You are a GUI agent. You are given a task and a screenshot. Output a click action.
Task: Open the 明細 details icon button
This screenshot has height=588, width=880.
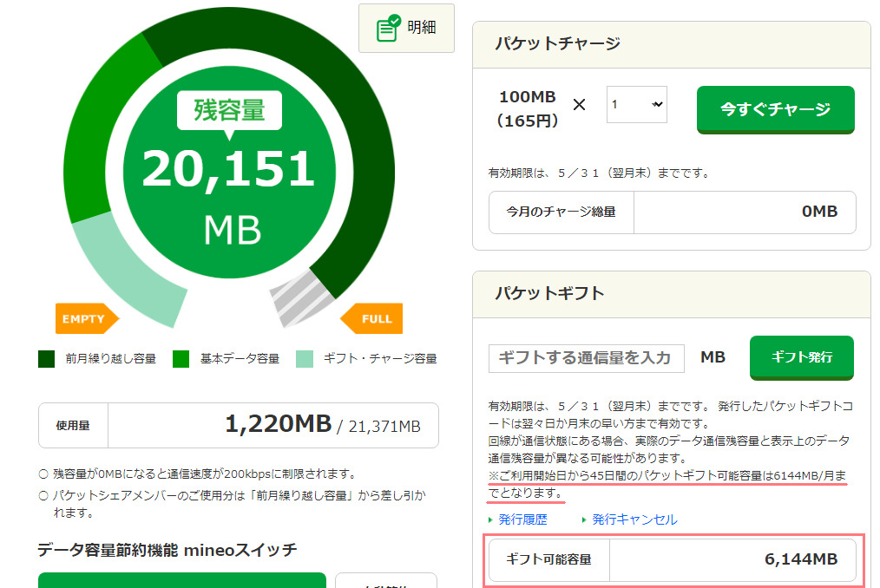coord(406,28)
